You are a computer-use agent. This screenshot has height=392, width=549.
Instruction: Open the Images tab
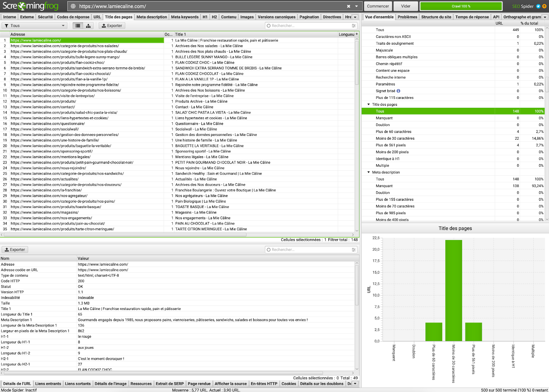(247, 17)
